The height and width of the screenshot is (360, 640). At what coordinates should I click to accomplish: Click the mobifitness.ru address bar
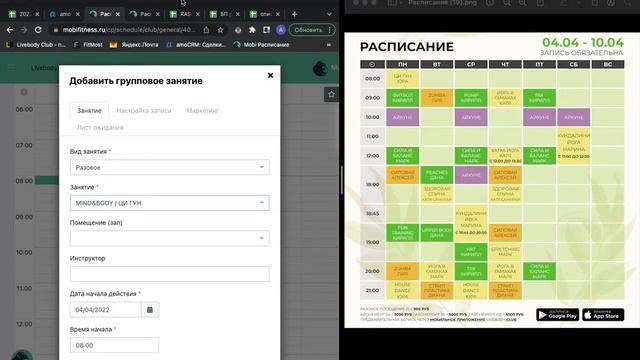(129, 30)
